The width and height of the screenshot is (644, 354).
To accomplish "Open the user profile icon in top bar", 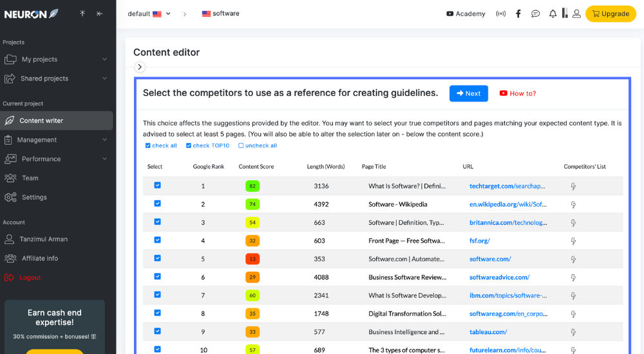I will click(576, 14).
